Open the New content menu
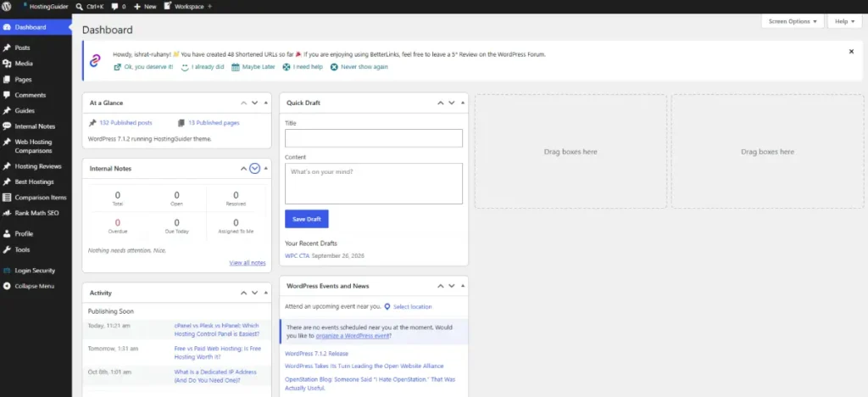The height and width of the screenshot is (397, 868). [x=145, y=7]
